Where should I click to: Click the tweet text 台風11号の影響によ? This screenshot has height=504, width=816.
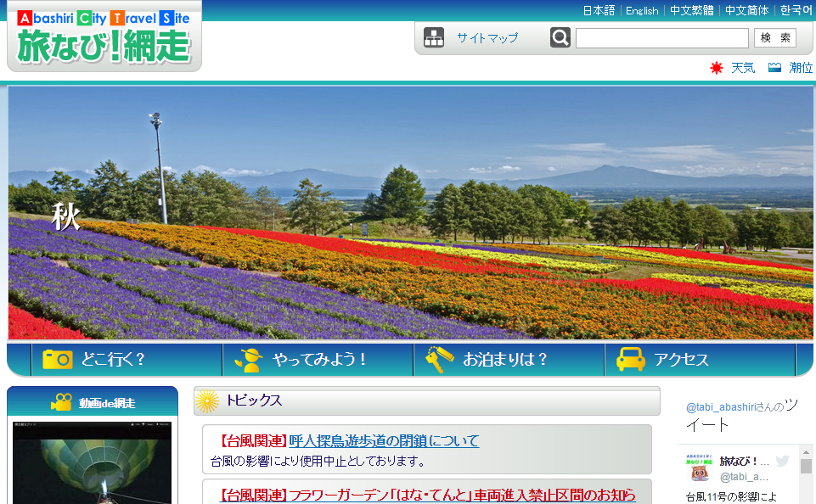[x=731, y=497]
